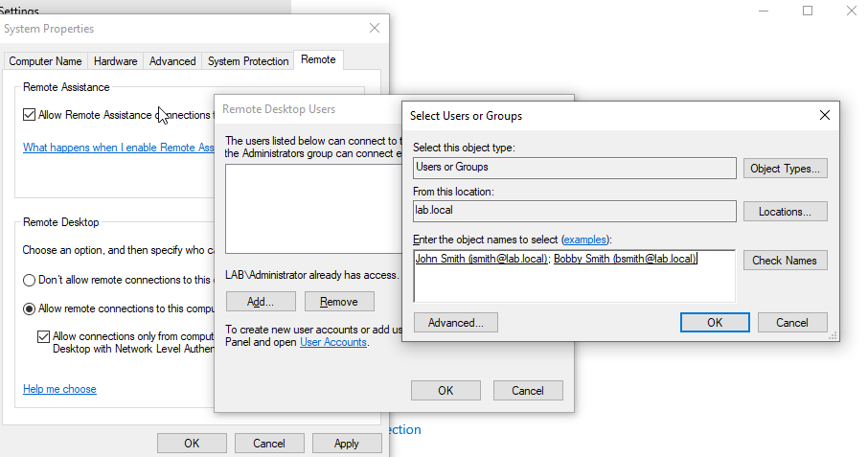Open Object Types dialog
The width and height of the screenshot is (868, 457).
click(x=785, y=169)
